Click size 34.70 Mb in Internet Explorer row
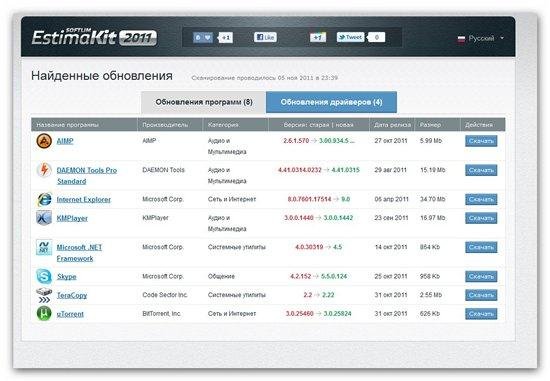This screenshot has width=550, height=381. [x=432, y=199]
